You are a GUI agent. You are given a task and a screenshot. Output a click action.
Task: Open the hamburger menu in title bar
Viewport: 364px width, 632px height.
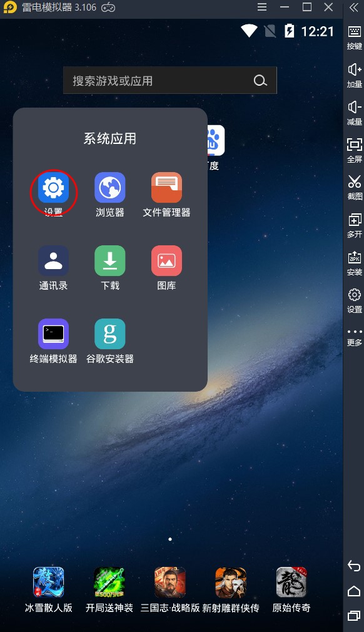(262, 8)
